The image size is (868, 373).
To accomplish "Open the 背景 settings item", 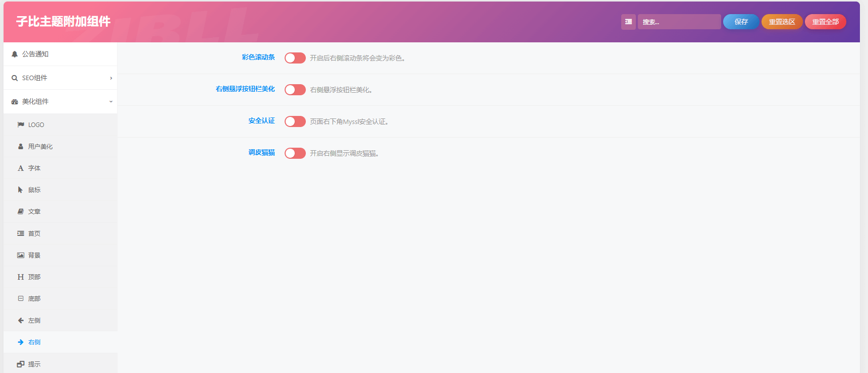I will tap(60, 255).
